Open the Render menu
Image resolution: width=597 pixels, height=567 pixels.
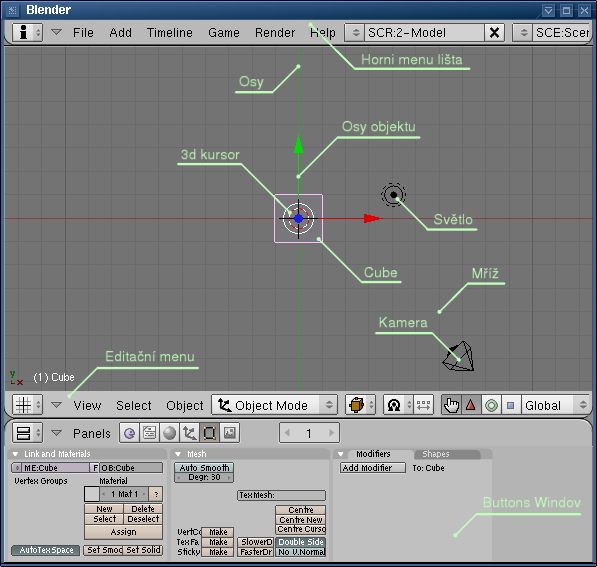pos(275,33)
